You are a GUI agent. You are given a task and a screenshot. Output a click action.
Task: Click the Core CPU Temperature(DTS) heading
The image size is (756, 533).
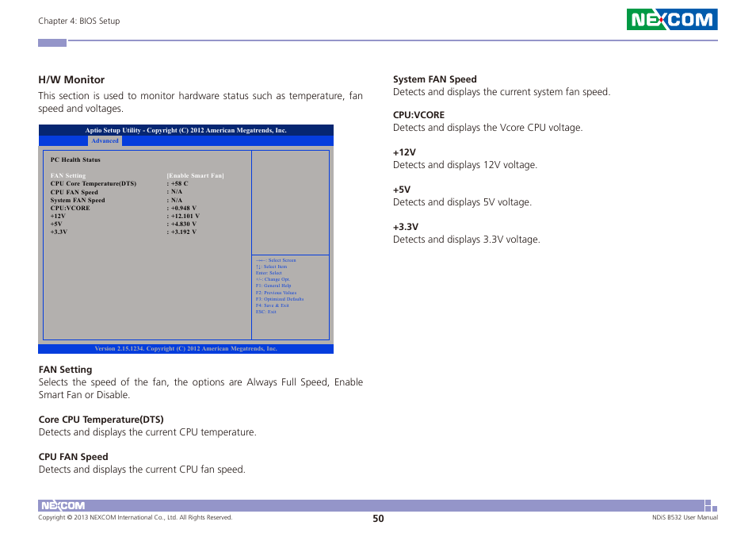pos(101,420)
